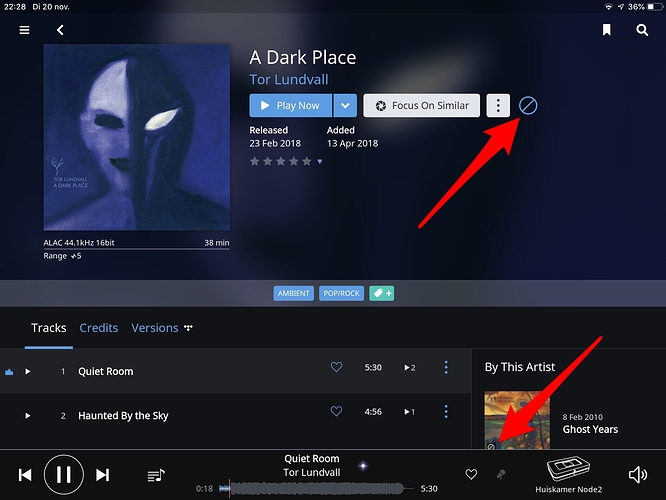Image resolution: width=666 pixels, height=500 pixels.
Task: Set album rating on third star
Action: [281, 161]
